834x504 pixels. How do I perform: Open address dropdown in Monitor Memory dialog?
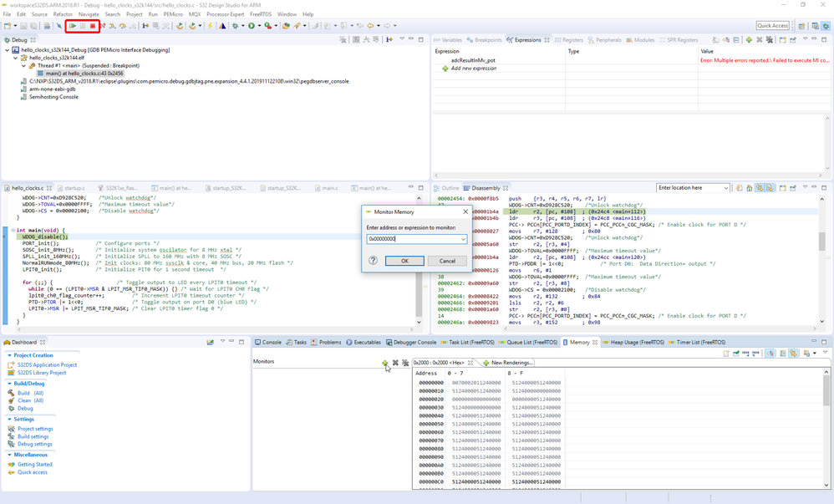(x=463, y=239)
